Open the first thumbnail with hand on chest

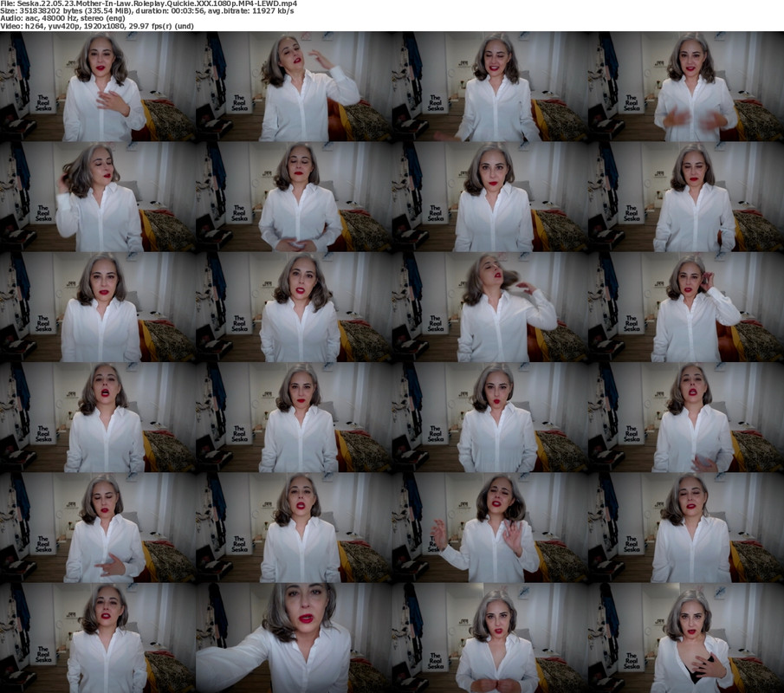click(x=98, y=87)
